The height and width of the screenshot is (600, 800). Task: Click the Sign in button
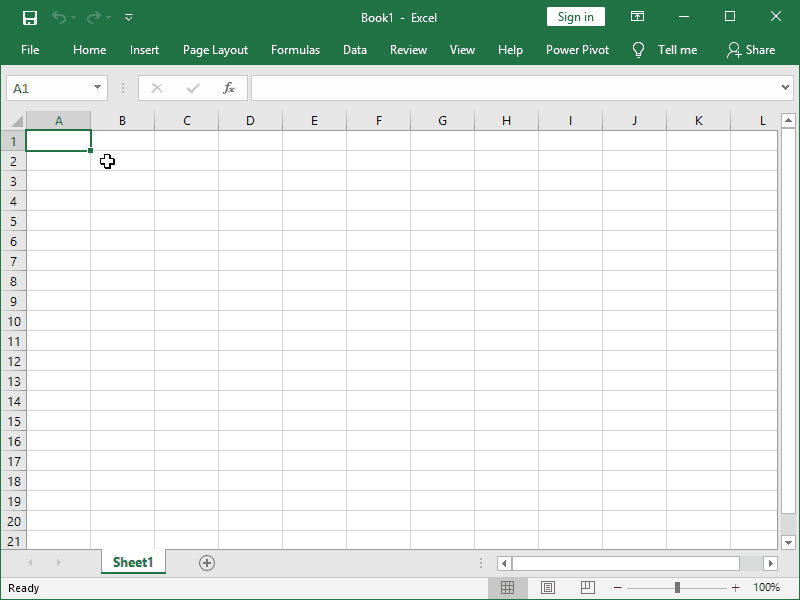575,17
